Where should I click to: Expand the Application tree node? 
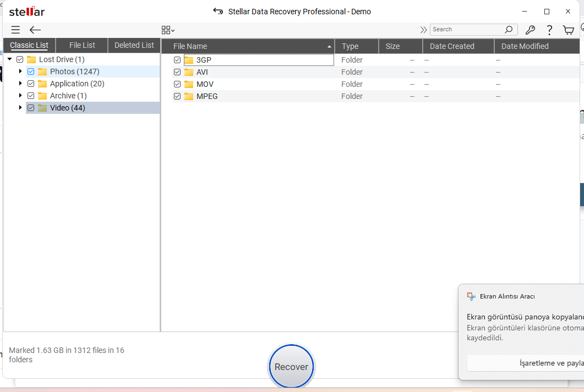(x=20, y=84)
